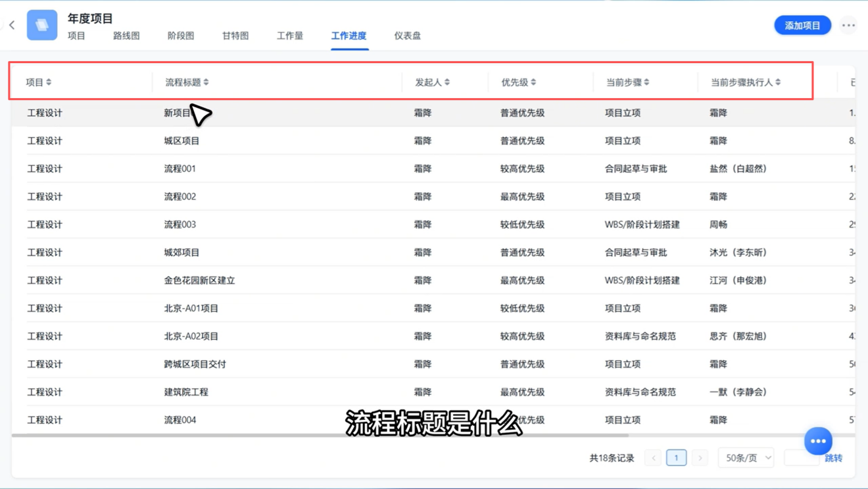Click 沐光（李东昕） executor cell
Viewport: 868px width, 489px height.
coord(738,253)
